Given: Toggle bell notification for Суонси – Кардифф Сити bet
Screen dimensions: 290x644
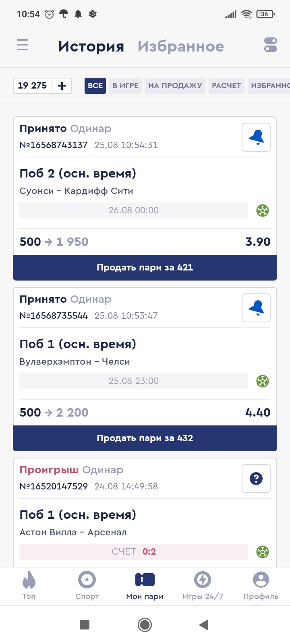Looking at the screenshot, I should click(x=256, y=137).
